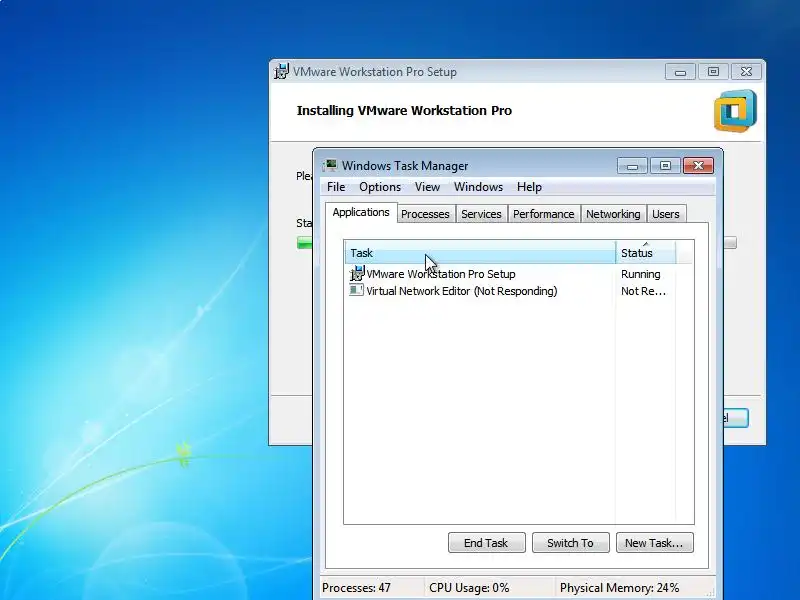
Task: Open the File menu in Task Manager
Action: click(x=336, y=187)
